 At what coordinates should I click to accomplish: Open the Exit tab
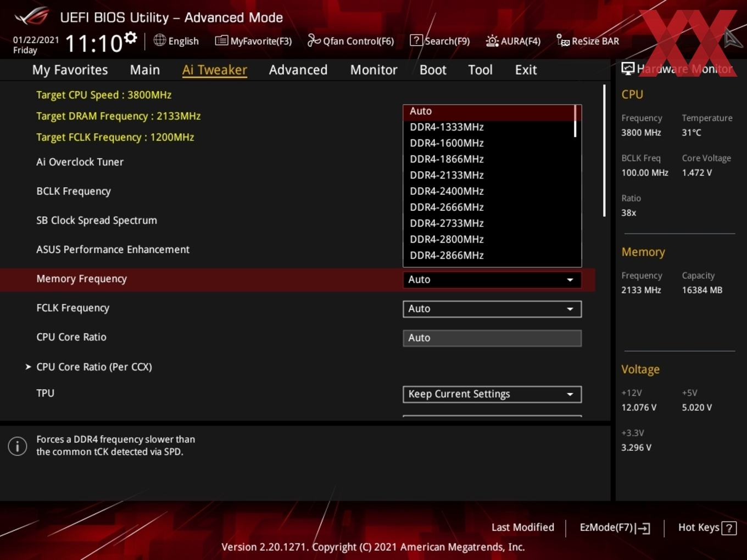pyautogui.click(x=526, y=70)
